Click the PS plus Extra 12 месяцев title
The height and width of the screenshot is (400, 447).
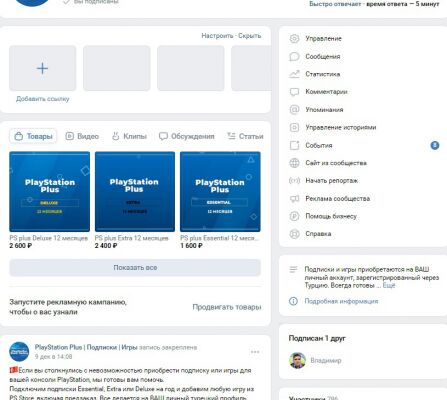coord(132,238)
